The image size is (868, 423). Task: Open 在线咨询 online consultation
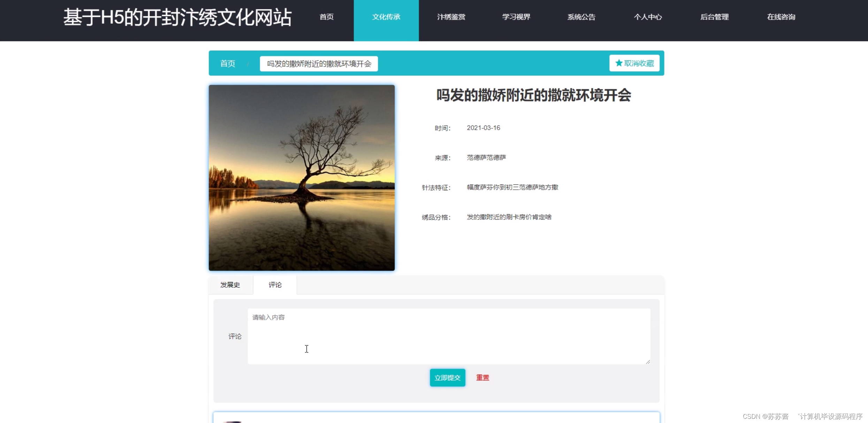(781, 16)
